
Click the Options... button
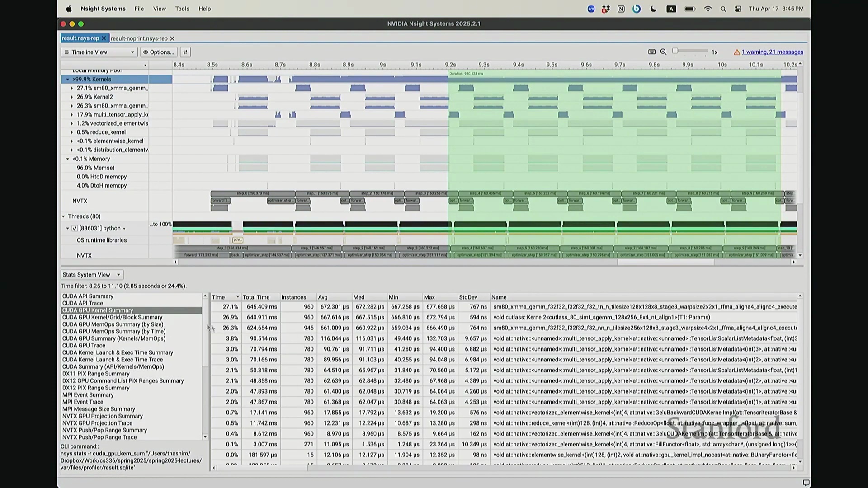click(159, 52)
